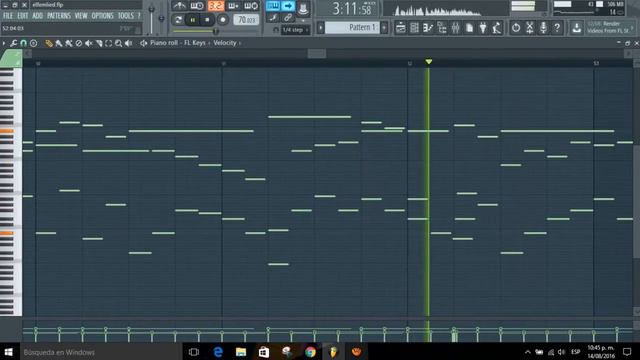Open the Render Videos news link

pos(610,27)
